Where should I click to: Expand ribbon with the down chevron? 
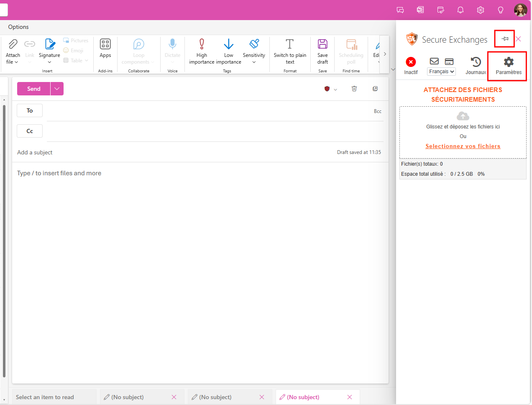pos(393,69)
